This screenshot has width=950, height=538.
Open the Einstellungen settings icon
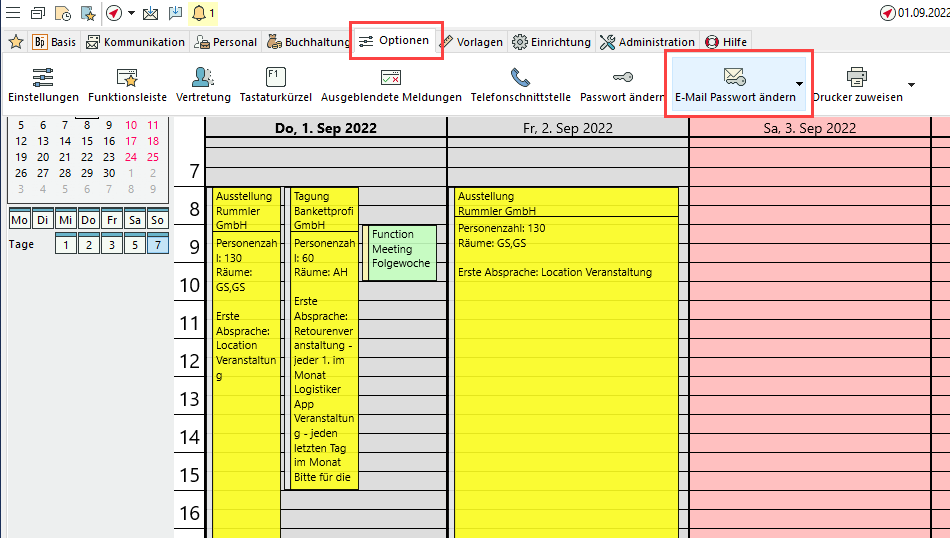click(x=43, y=77)
